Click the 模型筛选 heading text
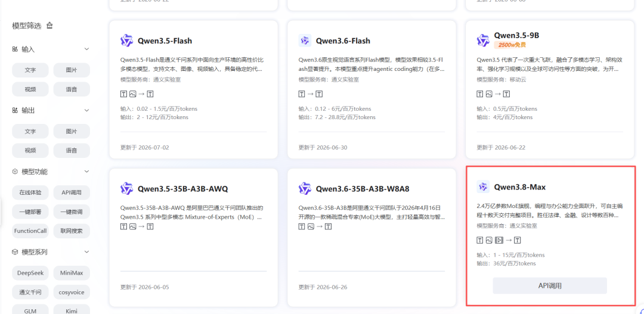Image resolution: width=644 pixels, height=314 pixels. click(27, 26)
